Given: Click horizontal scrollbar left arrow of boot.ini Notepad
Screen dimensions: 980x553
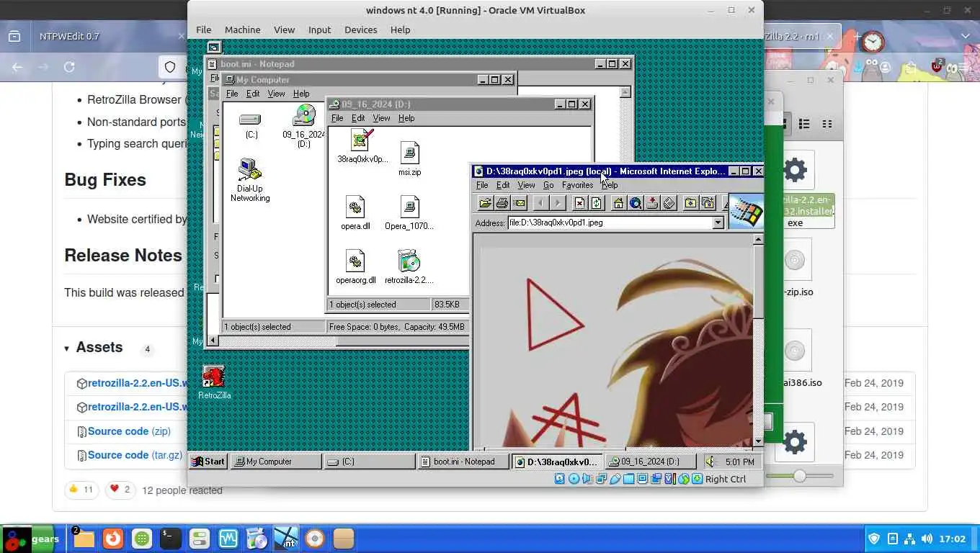Looking at the screenshot, I should (x=213, y=341).
